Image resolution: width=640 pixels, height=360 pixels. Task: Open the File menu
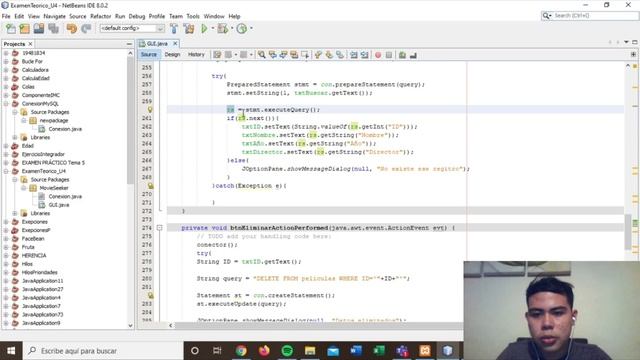point(6,16)
